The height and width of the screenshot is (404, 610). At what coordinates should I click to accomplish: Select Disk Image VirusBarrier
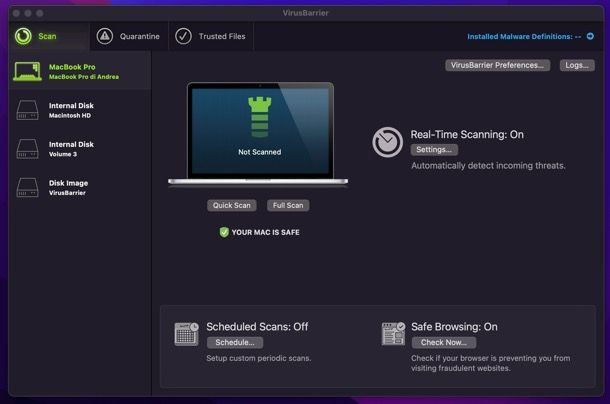coord(80,187)
